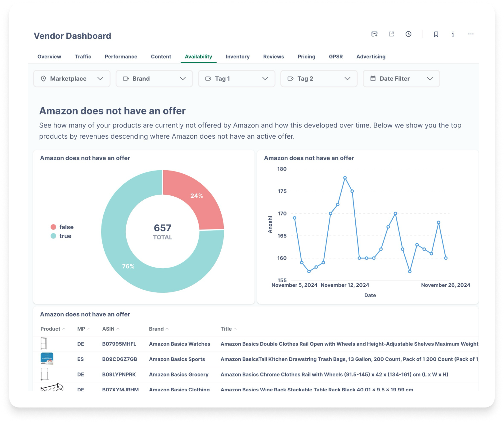The width and height of the screenshot is (504, 423).
Task: Go to the Reviews tab
Action: pyautogui.click(x=274, y=57)
